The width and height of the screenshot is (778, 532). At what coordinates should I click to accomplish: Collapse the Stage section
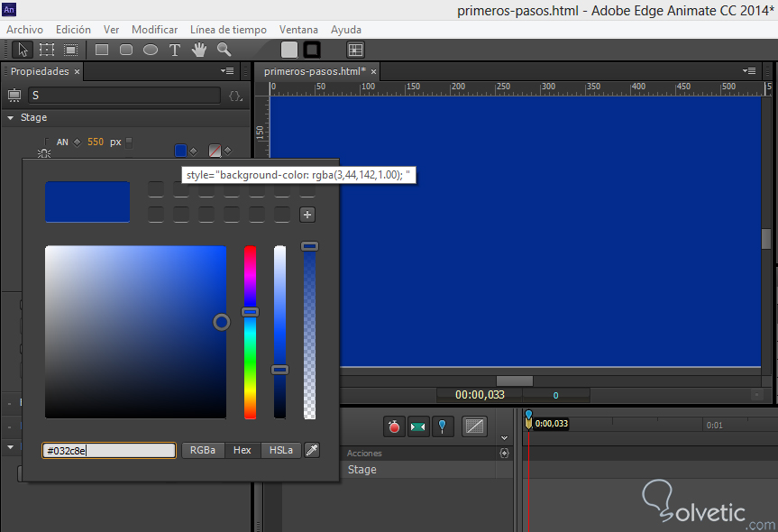point(12,118)
